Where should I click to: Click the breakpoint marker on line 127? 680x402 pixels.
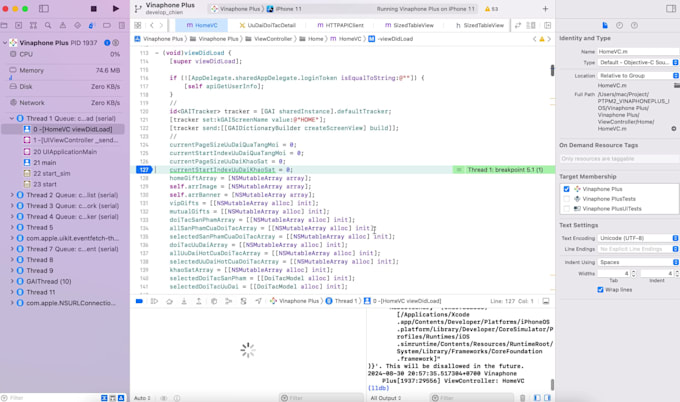pos(143,170)
